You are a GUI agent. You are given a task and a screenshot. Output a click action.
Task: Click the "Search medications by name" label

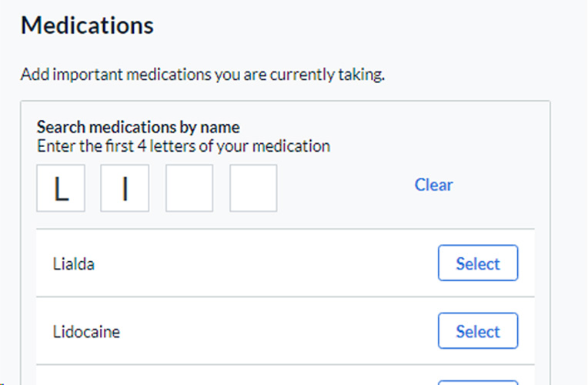click(139, 127)
